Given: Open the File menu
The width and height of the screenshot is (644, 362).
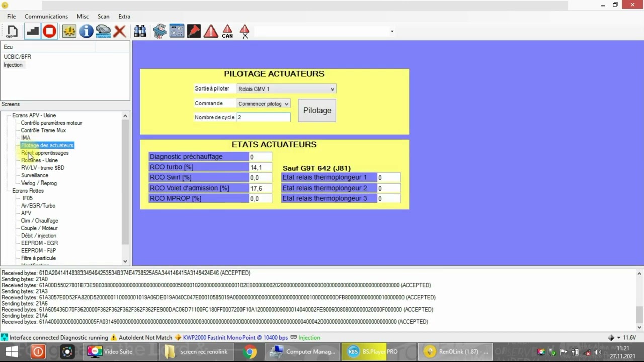Looking at the screenshot, I should [11, 17].
